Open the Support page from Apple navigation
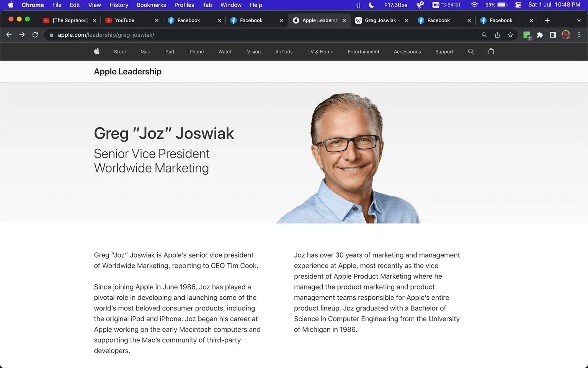The image size is (588, 368). pyautogui.click(x=444, y=51)
